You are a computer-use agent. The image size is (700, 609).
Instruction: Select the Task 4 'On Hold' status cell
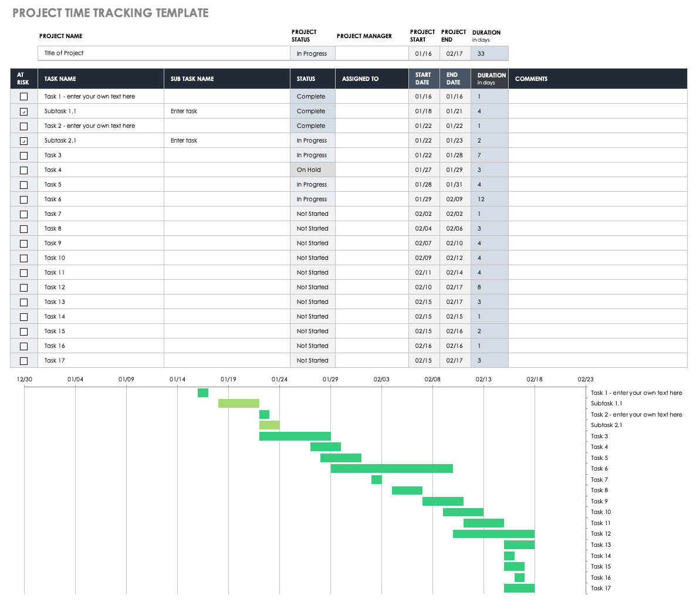point(312,170)
